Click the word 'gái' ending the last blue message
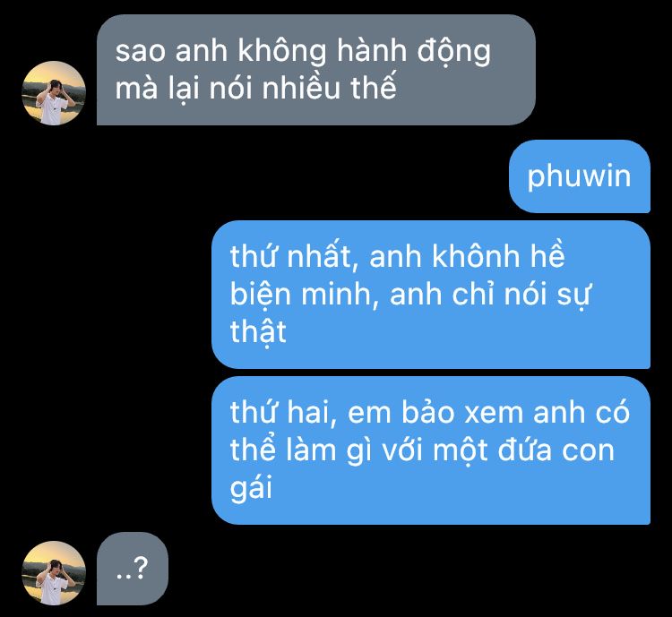672x617 pixels. point(251,488)
